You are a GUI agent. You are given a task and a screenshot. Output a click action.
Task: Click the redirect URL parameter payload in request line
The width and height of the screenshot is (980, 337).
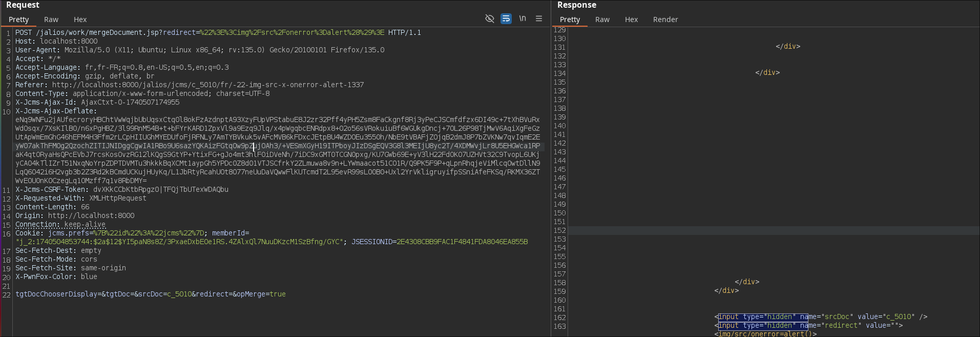(292, 32)
